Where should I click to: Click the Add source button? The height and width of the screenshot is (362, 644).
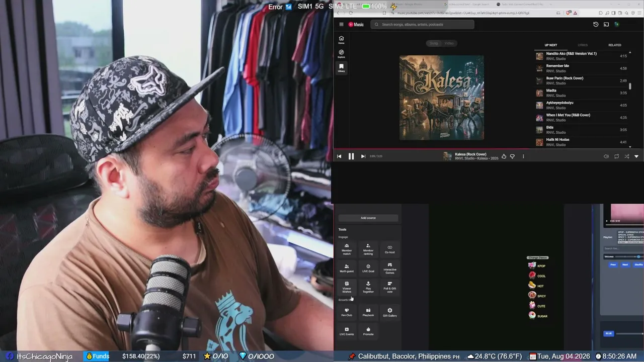[368, 218]
